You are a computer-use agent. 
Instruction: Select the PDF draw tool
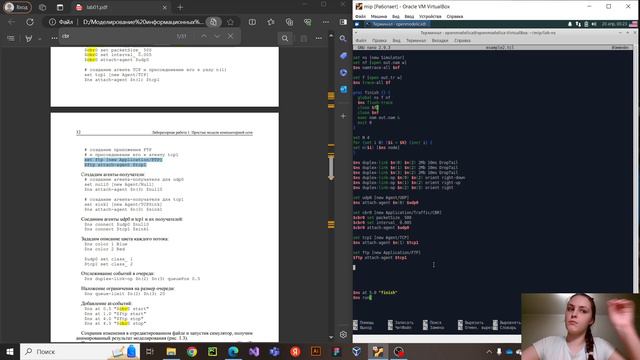(29, 38)
